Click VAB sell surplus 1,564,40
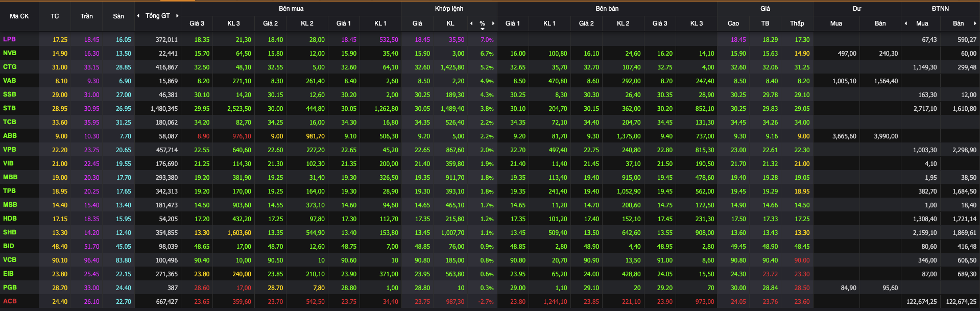Image resolution: width=980 pixels, height=311 pixels. [886, 81]
